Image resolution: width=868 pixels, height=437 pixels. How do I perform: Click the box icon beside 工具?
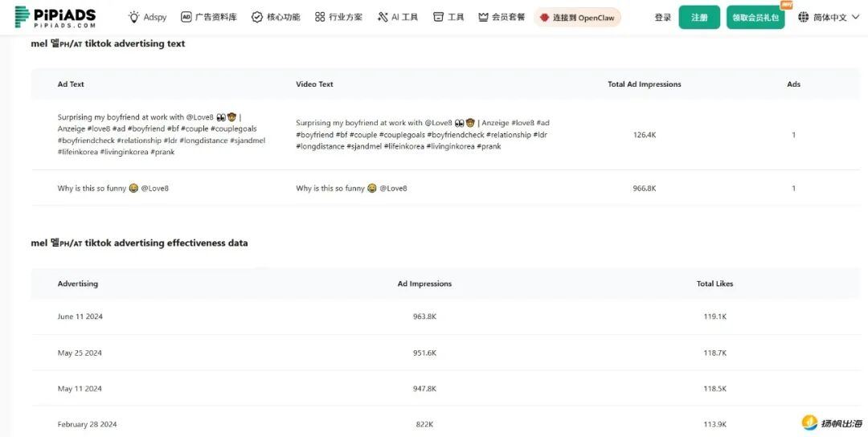(x=439, y=17)
